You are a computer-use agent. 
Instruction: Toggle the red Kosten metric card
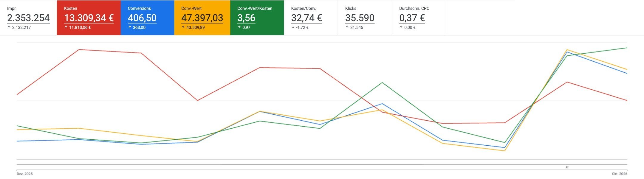89,18
